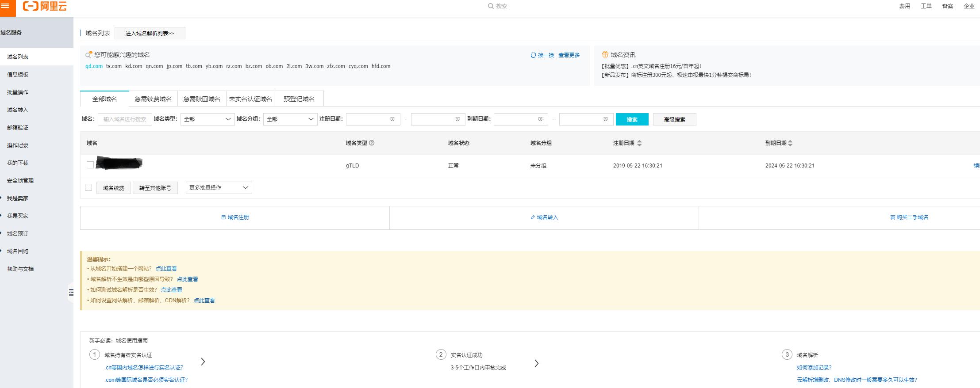Tick the checkbox on the domain row

90,165
